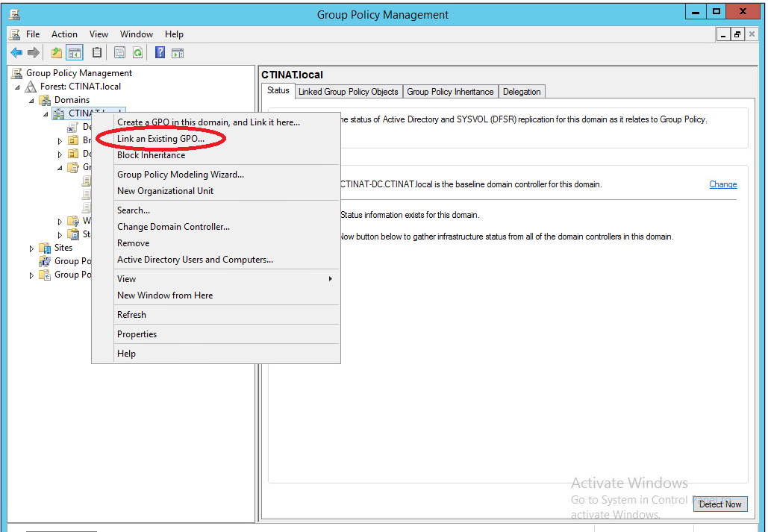Open the Action menu
This screenshot has height=532, width=768.
point(64,34)
